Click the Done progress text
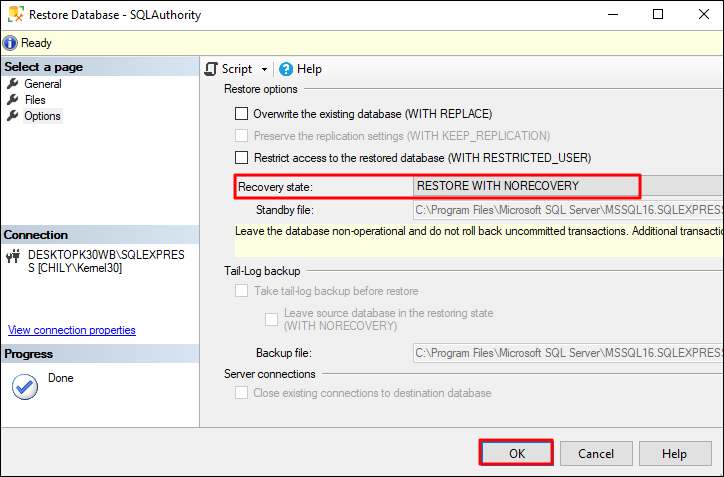 60,378
